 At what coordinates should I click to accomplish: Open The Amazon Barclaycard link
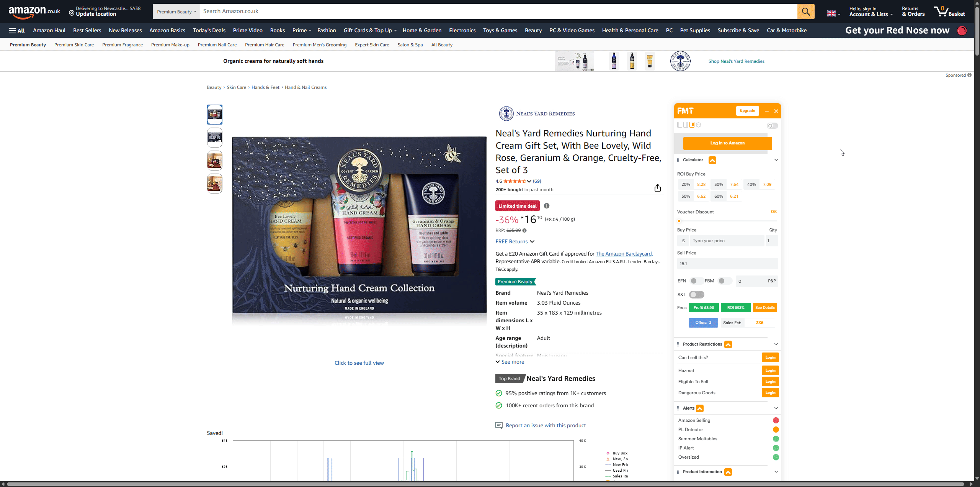pyautogui.click(x=623, y=254)
